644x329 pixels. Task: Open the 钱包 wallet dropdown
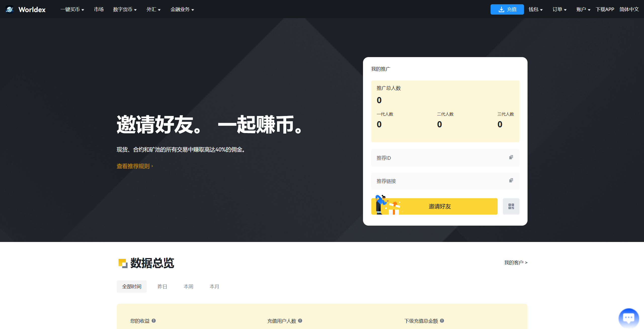536,10
